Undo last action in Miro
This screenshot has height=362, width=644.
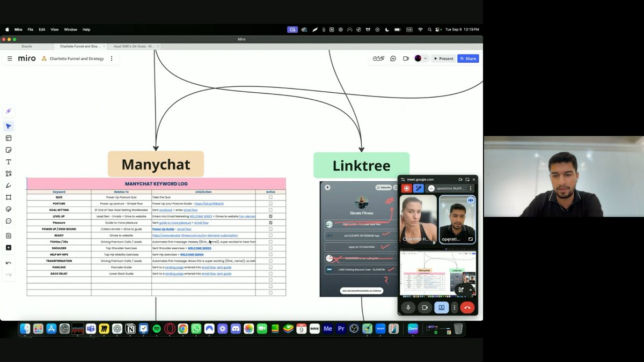pyautogui.click(x=9, y=263)
